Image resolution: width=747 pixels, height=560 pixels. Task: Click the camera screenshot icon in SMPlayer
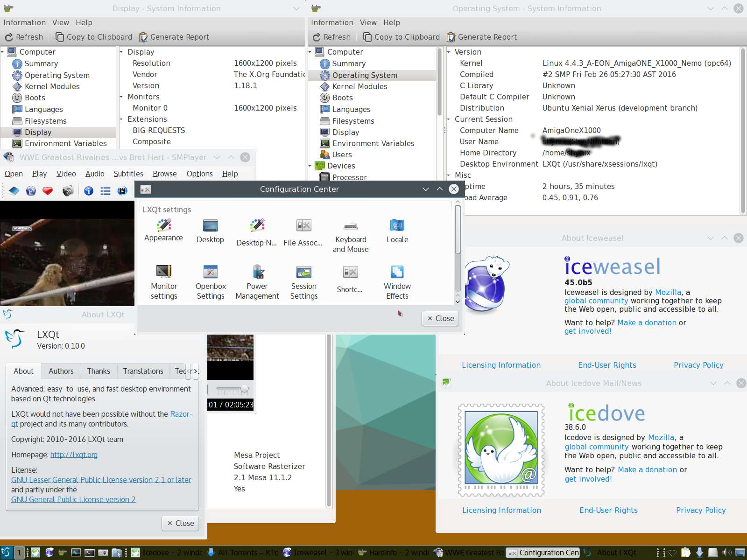[x=68, y=191]
